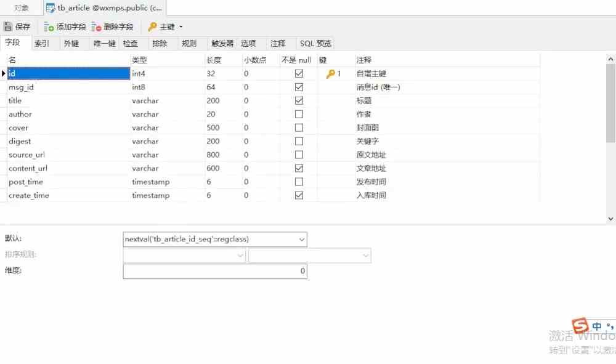The image size is (616, 364).
Task: Open the first collation dropdown
Action: (x=240, y=255)
